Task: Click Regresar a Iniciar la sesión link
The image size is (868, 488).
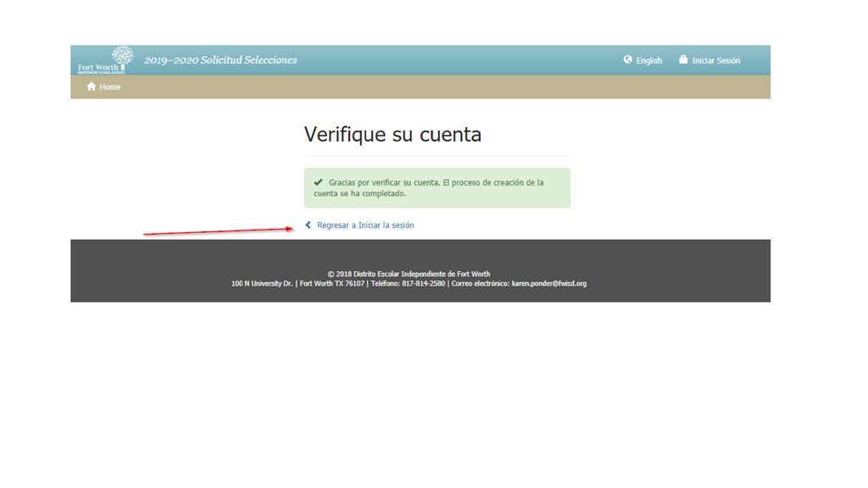Action: 365,225
